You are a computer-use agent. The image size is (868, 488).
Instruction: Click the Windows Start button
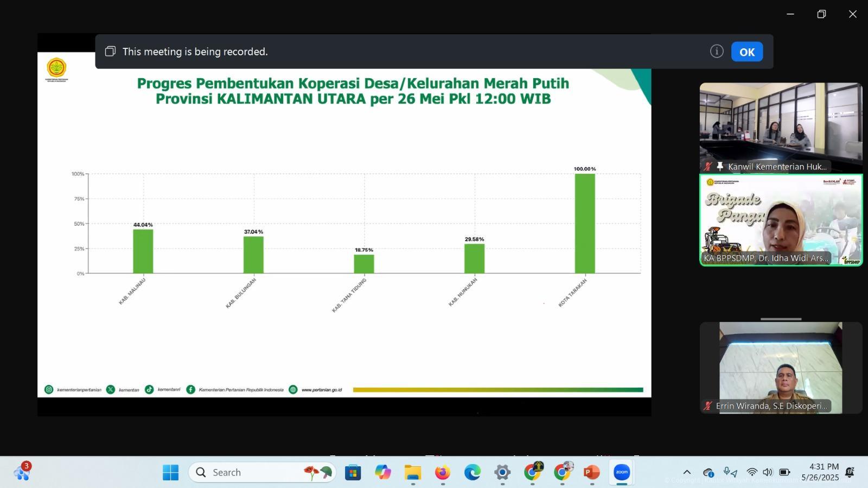click(x=170, y=472)
